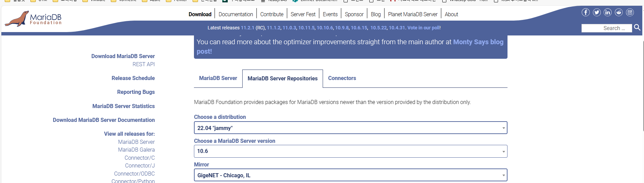Click the search magnifier icon
The width and height of the screenshot is (644, 183).
point(637,27)
